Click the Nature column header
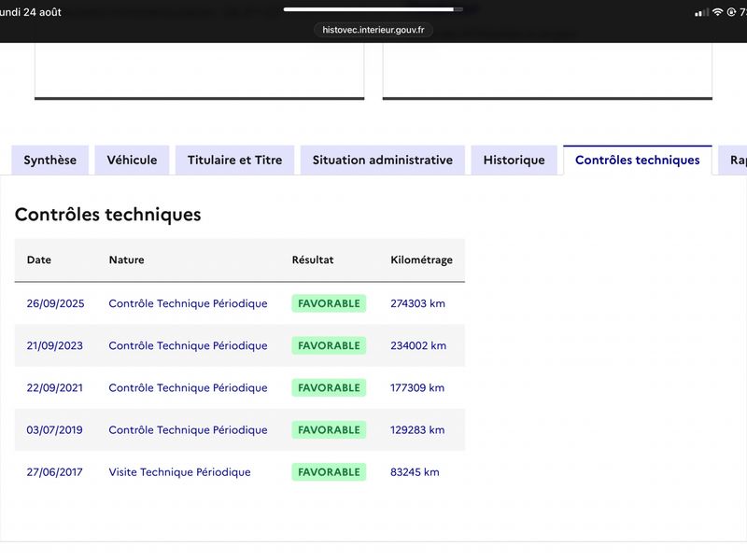This screenshot has height=560, width=747. (126, 260)
